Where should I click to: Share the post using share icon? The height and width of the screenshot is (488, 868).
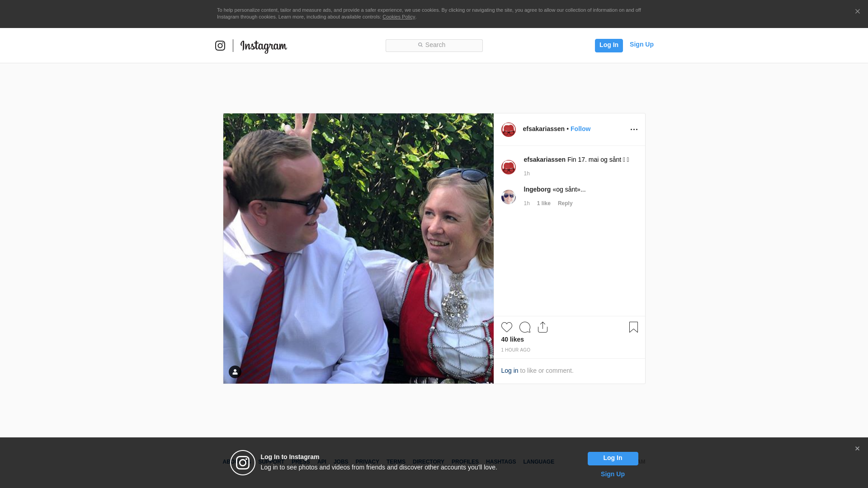543,327
